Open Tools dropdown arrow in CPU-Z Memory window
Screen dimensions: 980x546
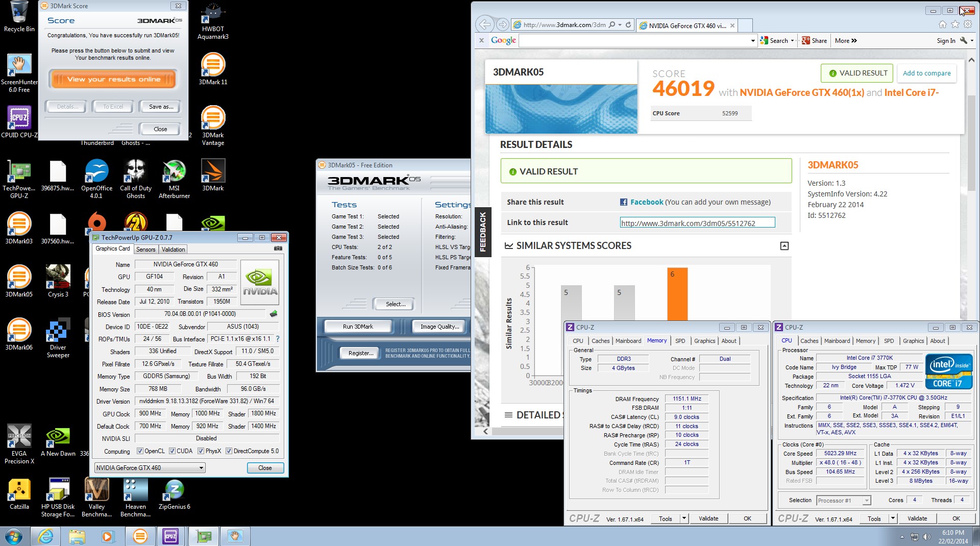coord(684,518)
